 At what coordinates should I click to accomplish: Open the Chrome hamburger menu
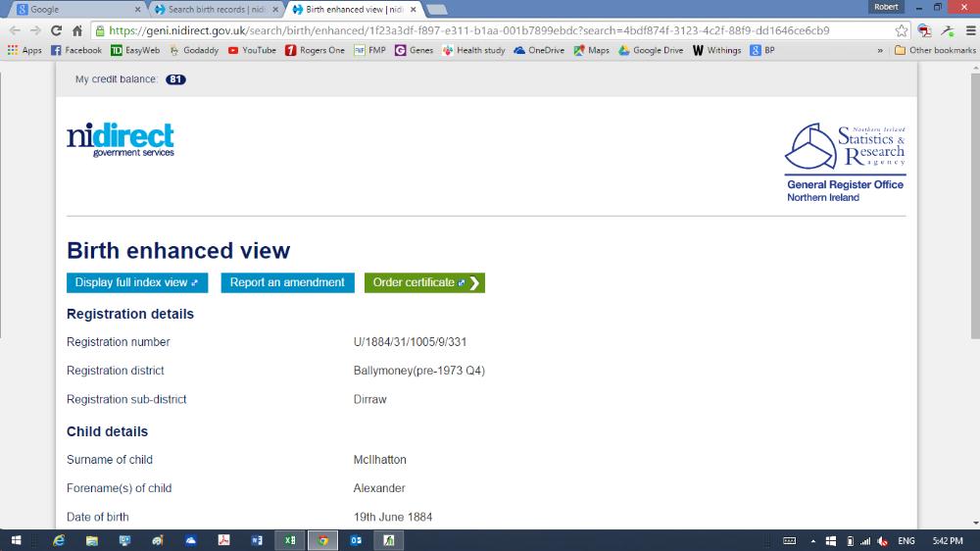(970, 30)
